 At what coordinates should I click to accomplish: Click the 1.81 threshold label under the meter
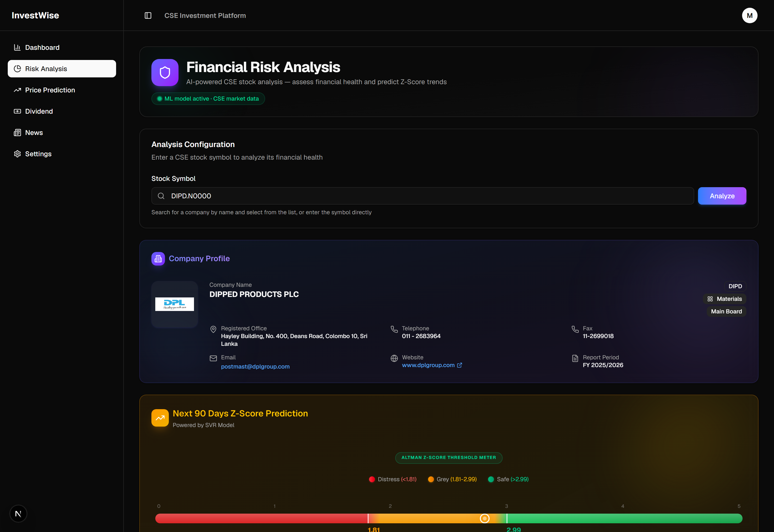(374, 529)
